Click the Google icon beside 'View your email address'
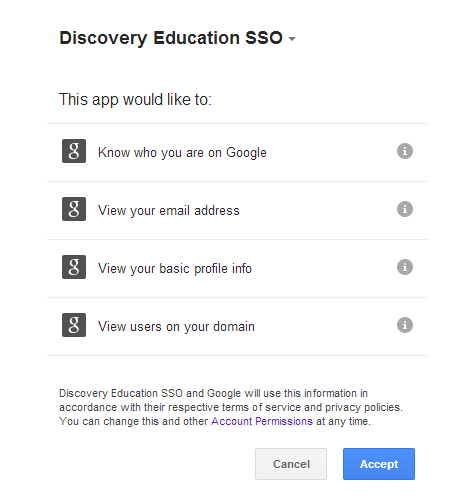The width and height of the screenshot is (452, 501). 74,209
